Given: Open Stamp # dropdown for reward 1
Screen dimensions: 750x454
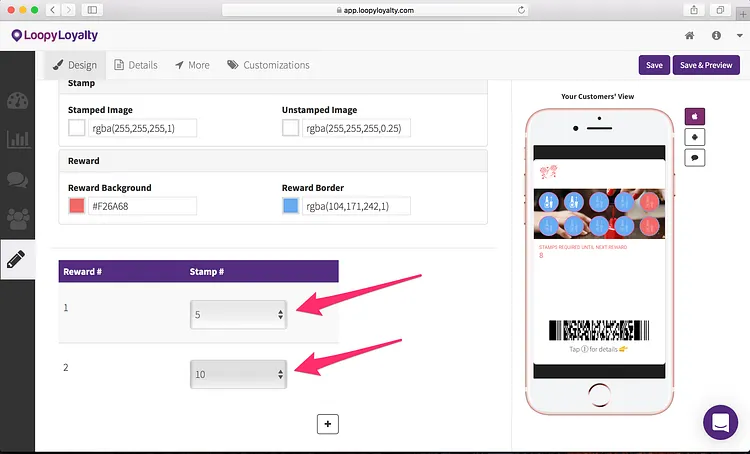Looking at the screenshot, I should click(238, 314).
